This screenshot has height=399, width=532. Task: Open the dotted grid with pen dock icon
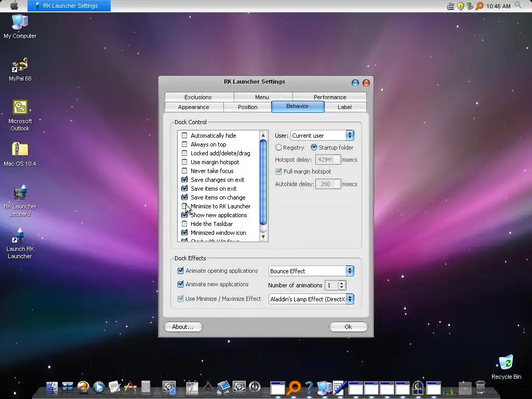tap(340, 388)
